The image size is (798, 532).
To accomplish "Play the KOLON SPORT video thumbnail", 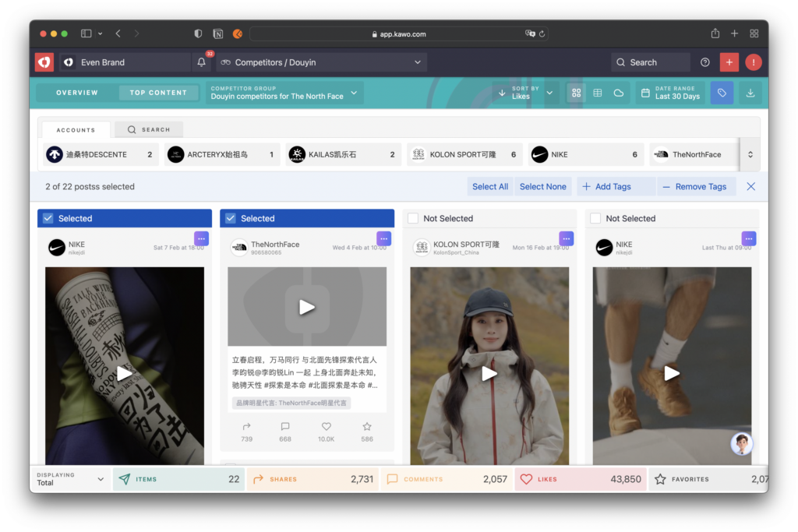I will coord(489,373).
